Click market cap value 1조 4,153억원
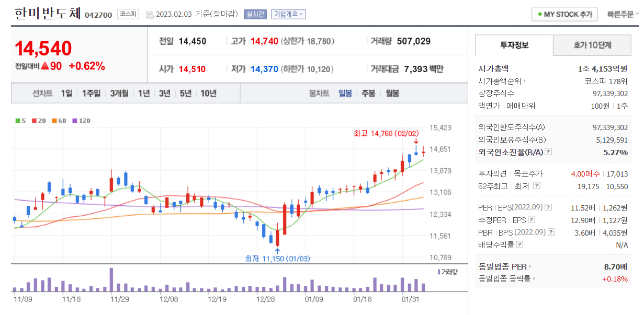This screenshot has height=315, width=644. pyautogui.click(x=603, y=68)
